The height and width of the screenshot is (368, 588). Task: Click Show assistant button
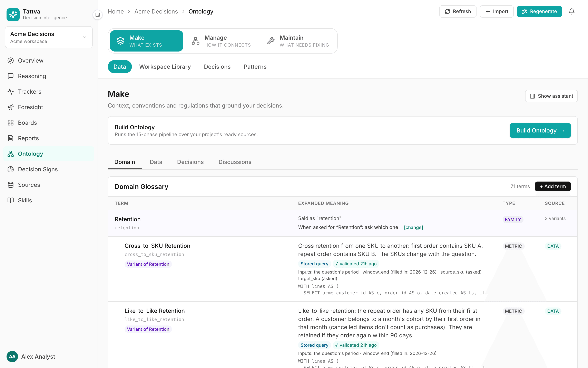pos(551,96)
